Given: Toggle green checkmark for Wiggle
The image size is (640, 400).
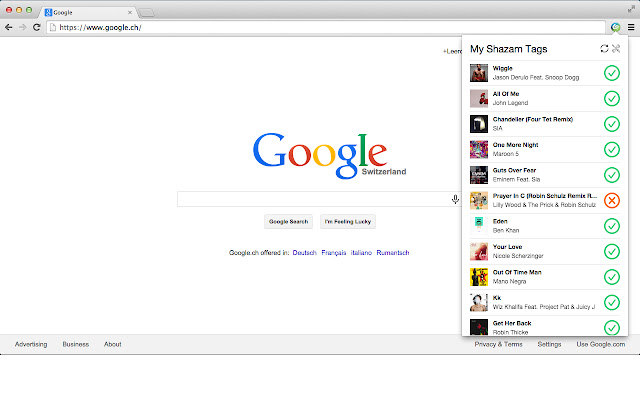Looking at the screenshot, I should tap(612, 73).
